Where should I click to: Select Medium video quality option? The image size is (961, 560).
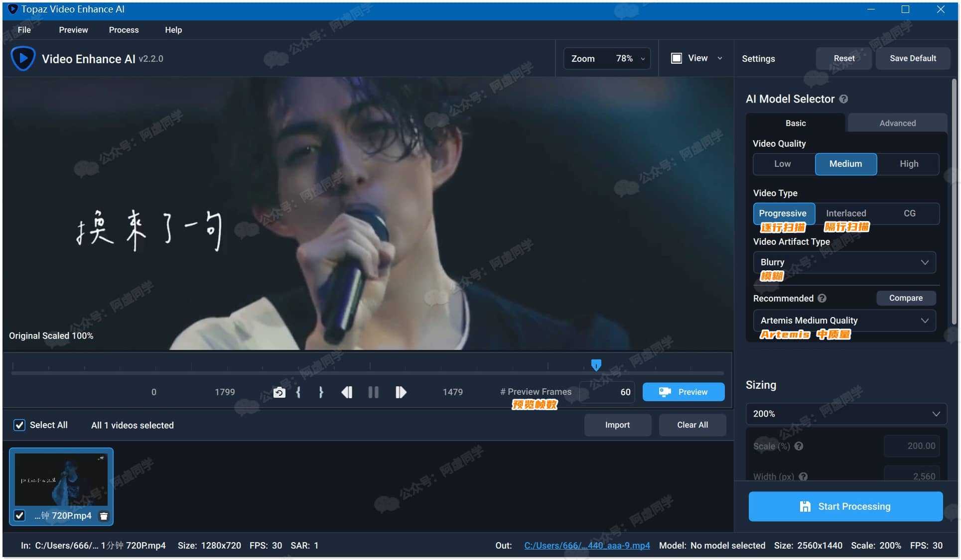tap(845, 164)
